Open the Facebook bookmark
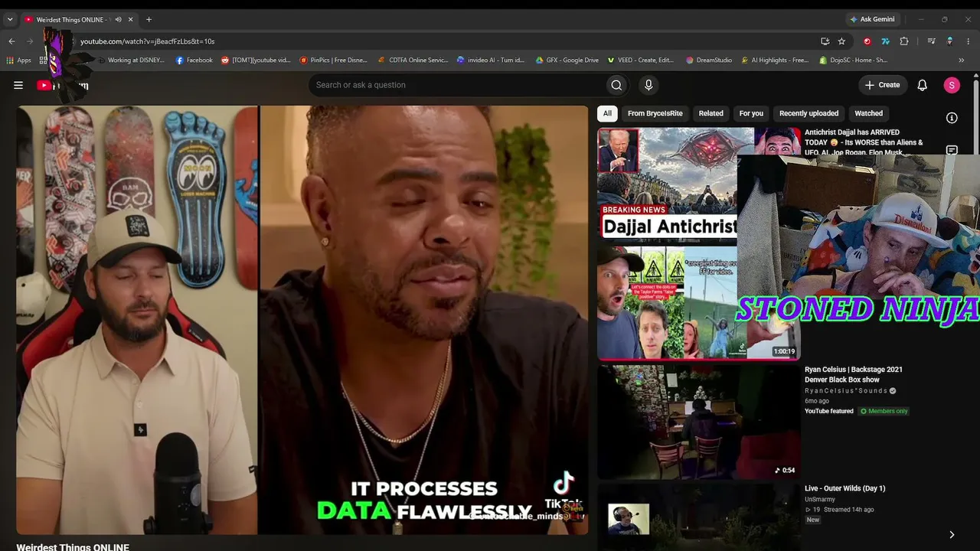The image size is (980, 551). [194, 60]
